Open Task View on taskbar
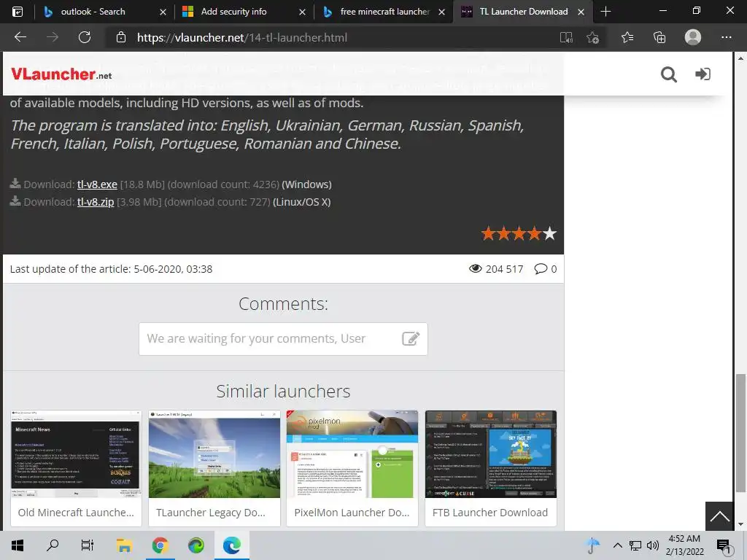 coord(88,545)
